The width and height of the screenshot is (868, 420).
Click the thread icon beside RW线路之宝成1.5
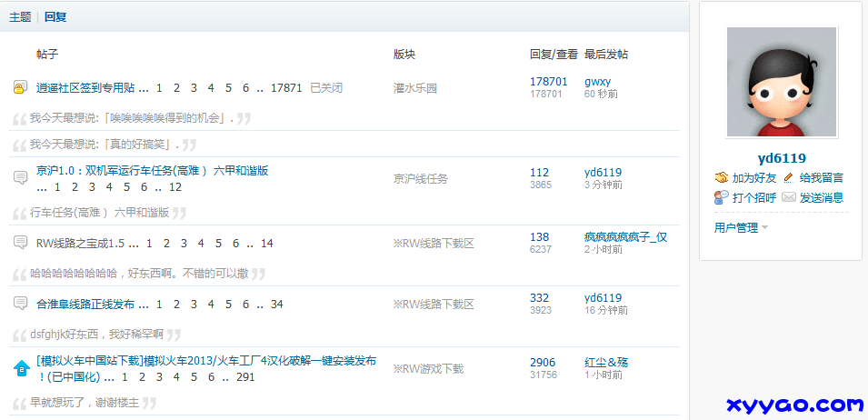coord(21,243)
